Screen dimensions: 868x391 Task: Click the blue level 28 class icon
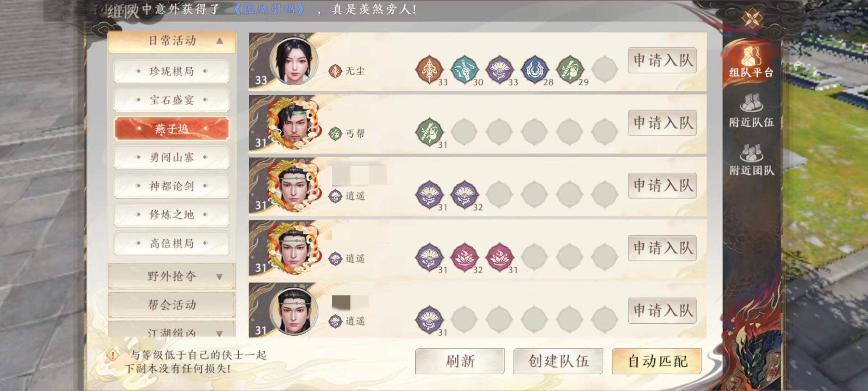535,70
